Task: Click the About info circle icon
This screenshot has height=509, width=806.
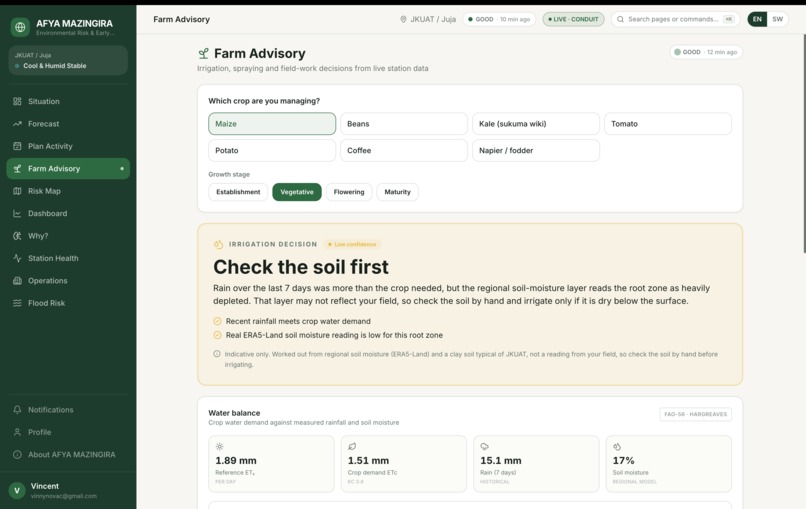Action: pos(17,455)
